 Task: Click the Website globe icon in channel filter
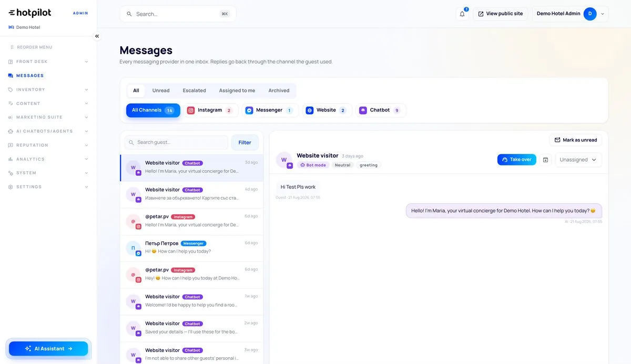(x=310, y=110)
